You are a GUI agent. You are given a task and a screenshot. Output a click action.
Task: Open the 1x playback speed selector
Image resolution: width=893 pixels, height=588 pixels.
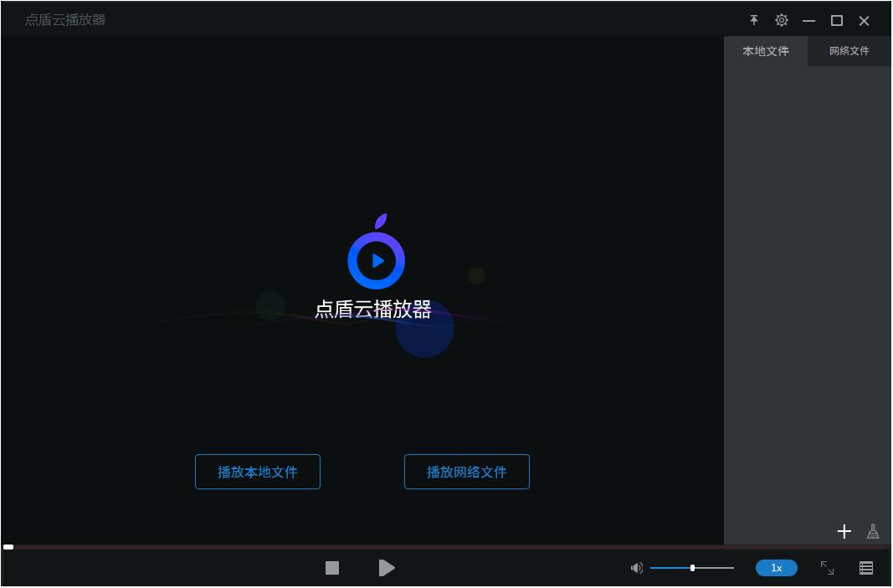[776, 568]
